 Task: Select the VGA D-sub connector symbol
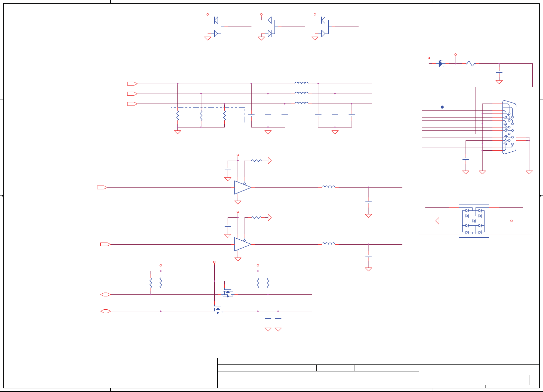pyautogui.click(x=509, y=127)
